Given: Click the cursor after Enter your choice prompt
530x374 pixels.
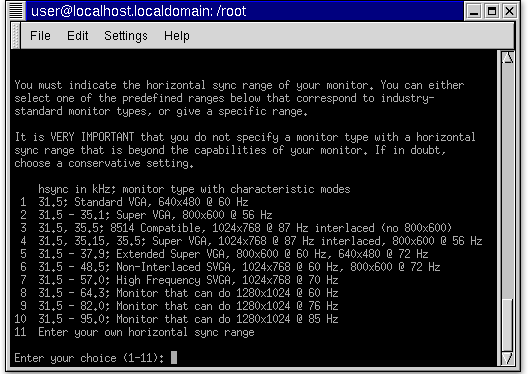Looking at the screenshot, I should coord(174,357).
